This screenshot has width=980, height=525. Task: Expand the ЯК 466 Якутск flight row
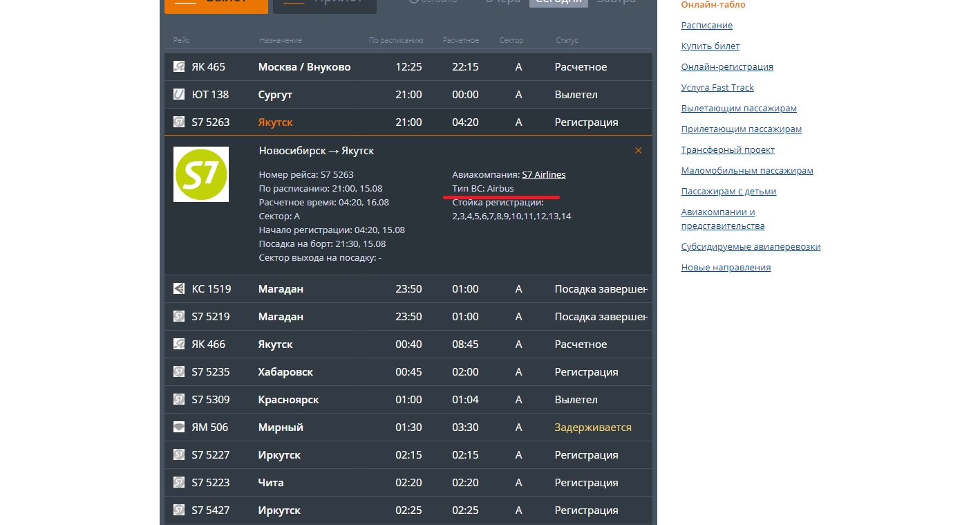(408, 344)
